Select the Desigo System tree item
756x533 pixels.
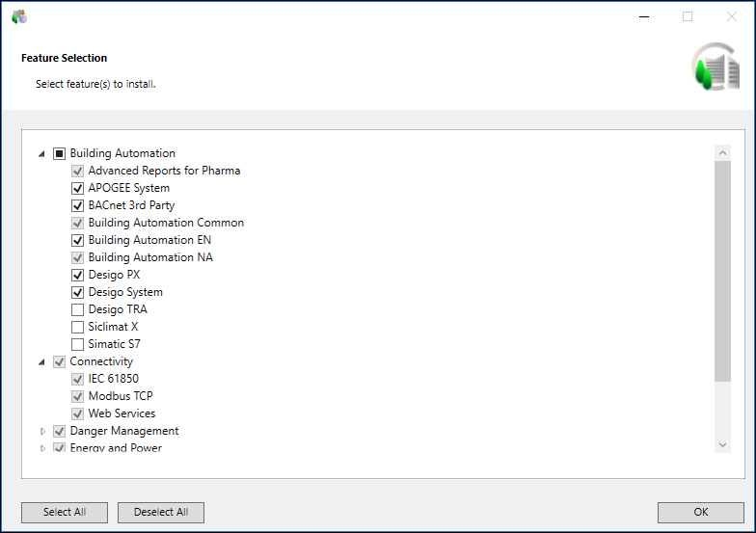click(125, 292)
